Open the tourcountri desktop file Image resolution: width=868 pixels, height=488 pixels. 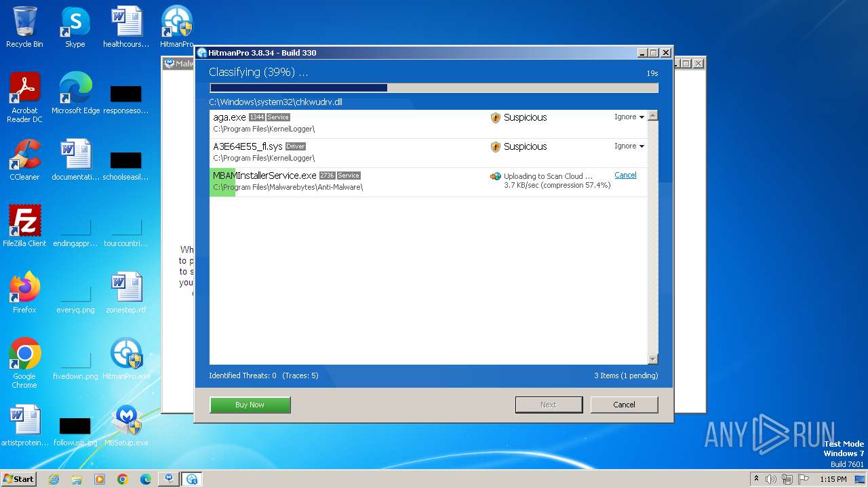pyautogui.click(x=126, y=232)
